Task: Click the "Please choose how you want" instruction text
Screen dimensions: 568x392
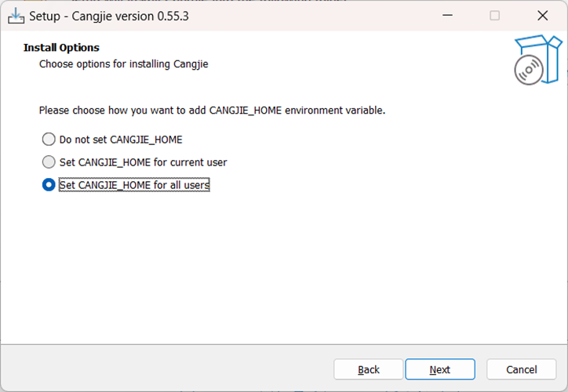Action: [212, 111]
